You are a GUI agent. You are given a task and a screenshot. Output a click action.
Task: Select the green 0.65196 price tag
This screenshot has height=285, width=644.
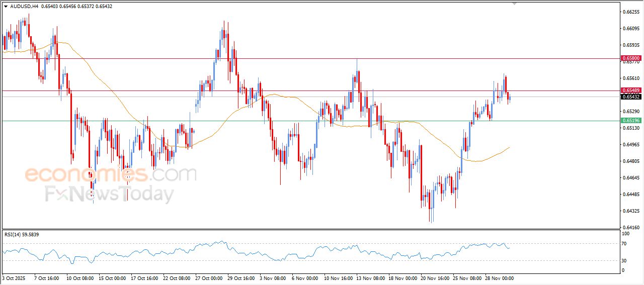click(631, 121)
